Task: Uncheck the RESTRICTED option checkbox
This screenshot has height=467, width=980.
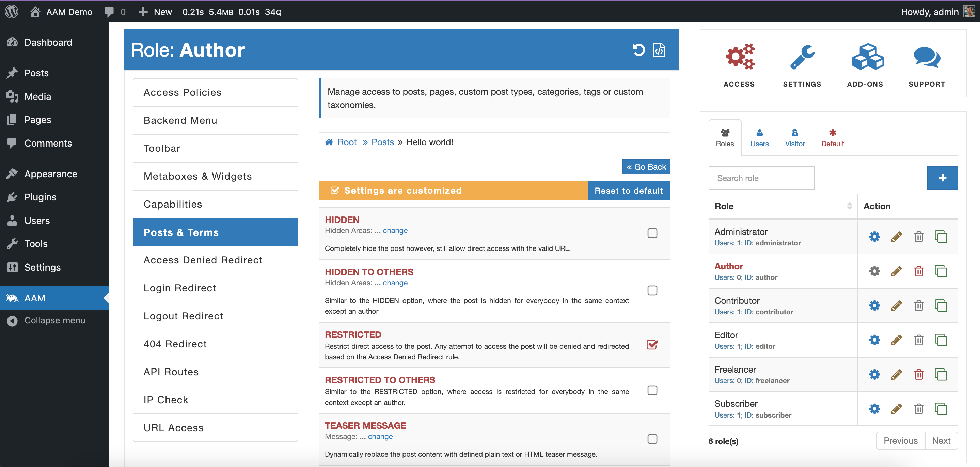Action: point(652,344)
